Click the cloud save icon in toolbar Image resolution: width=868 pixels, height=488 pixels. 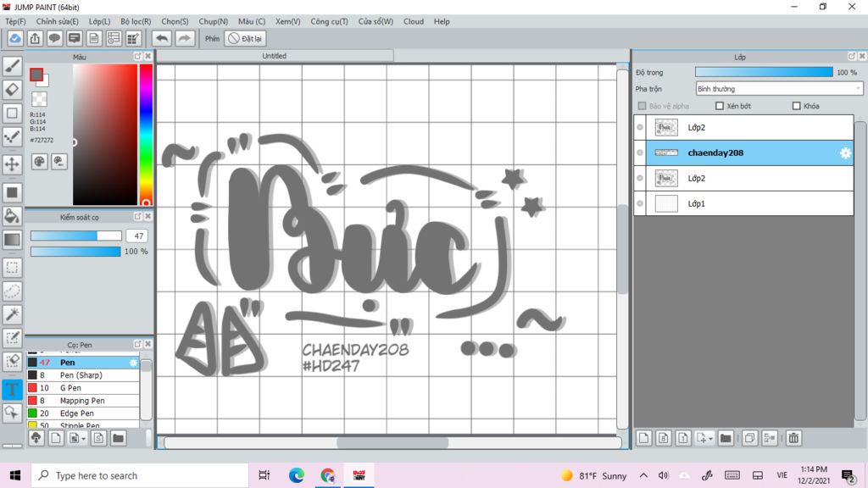(x=15, y=39)
